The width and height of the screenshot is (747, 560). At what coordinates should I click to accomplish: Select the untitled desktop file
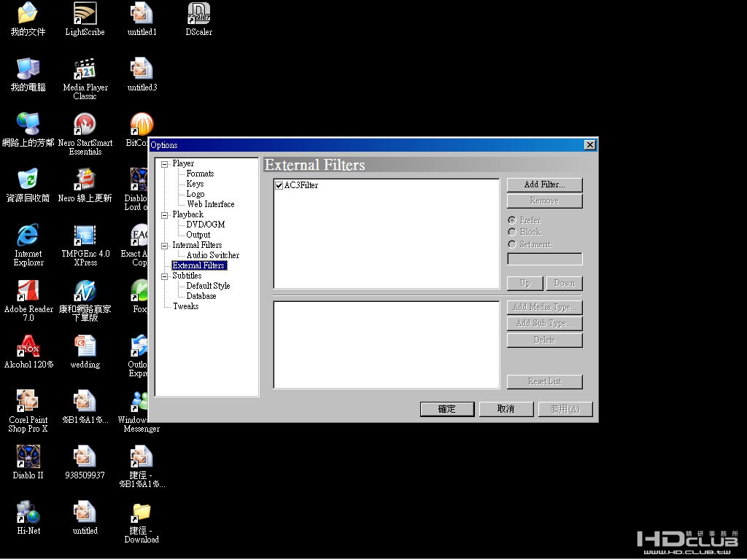[85, 513]
